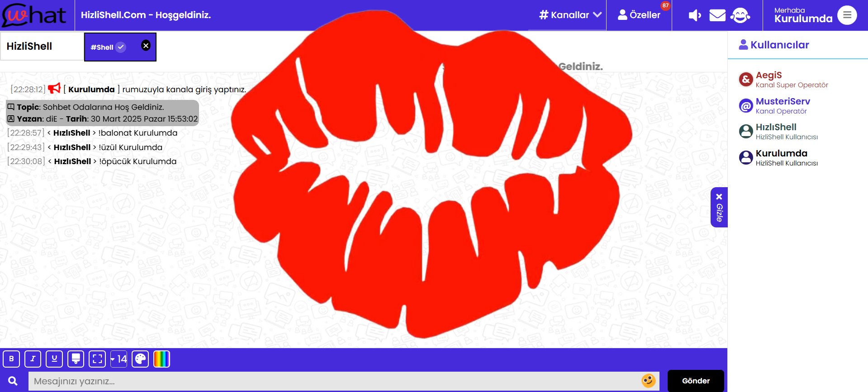Viewport: 868px width, 392px height.
Task: Click HızlıShell nick at 22:30:08
Action: (72, 161)
